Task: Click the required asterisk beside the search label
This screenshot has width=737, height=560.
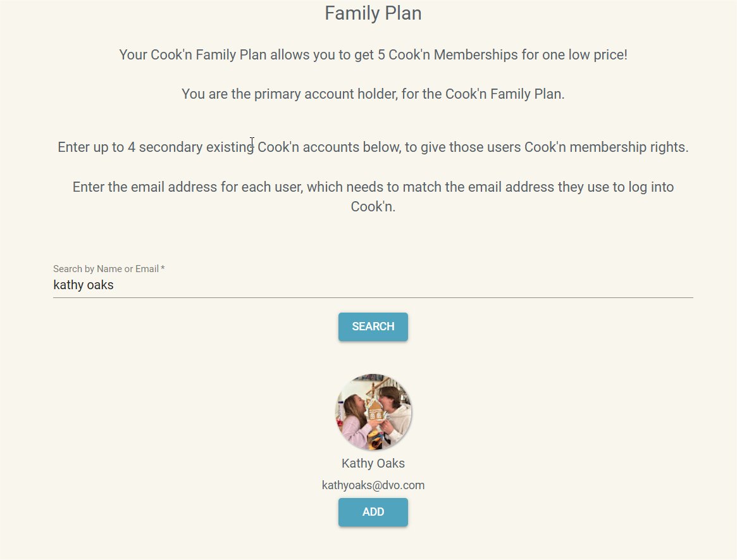Action: (163, 268)
